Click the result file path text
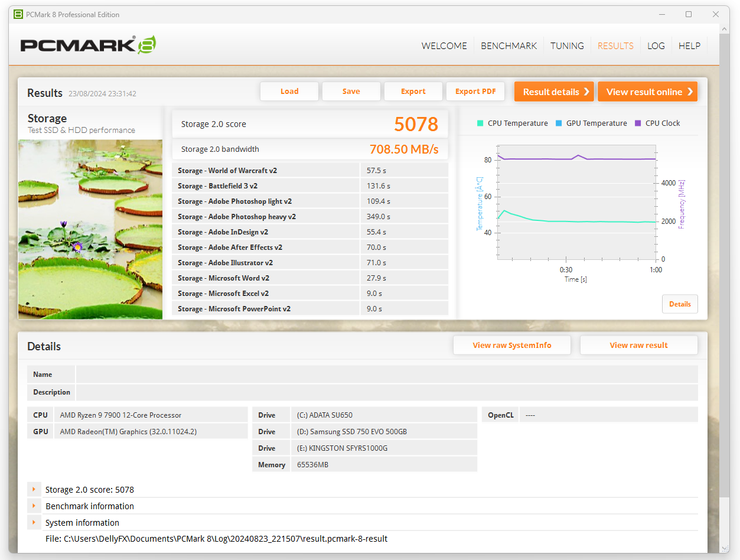Viewport: 740px width, 560px height. (x=216, y=539)
